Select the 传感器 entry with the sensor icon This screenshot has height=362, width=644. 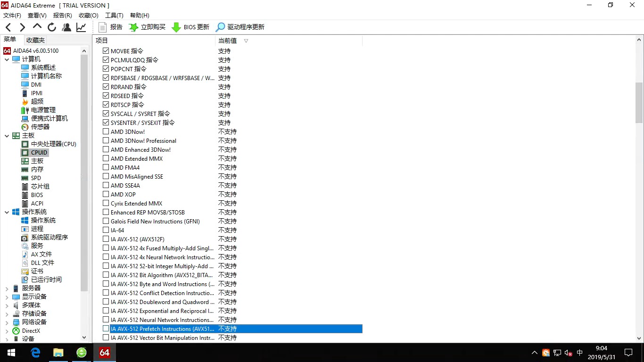pyautogui.click(x=35, y=127)
